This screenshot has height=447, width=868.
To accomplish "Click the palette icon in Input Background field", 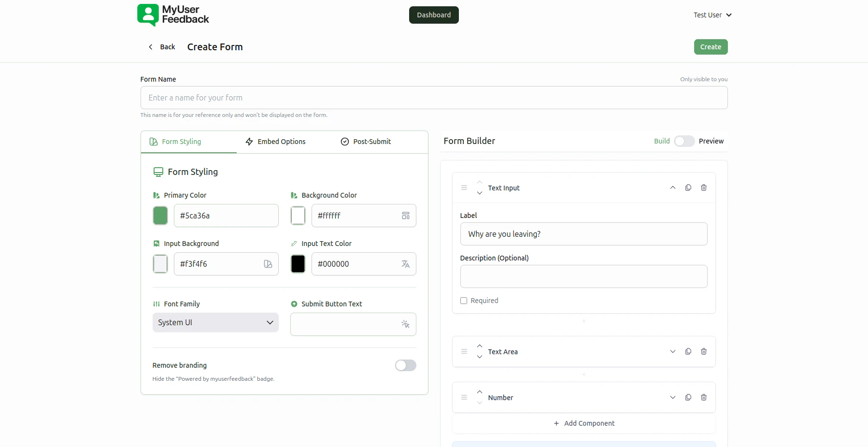I will pos(268,264).
